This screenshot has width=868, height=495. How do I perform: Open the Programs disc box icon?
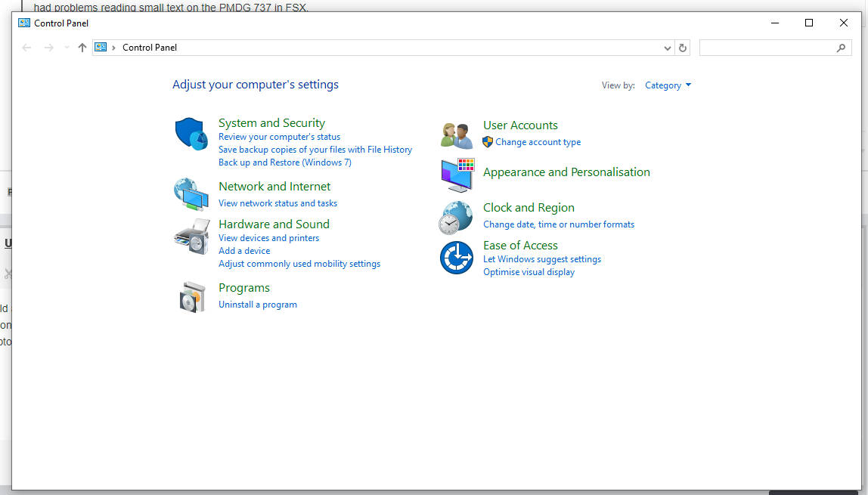coord(192,296)
